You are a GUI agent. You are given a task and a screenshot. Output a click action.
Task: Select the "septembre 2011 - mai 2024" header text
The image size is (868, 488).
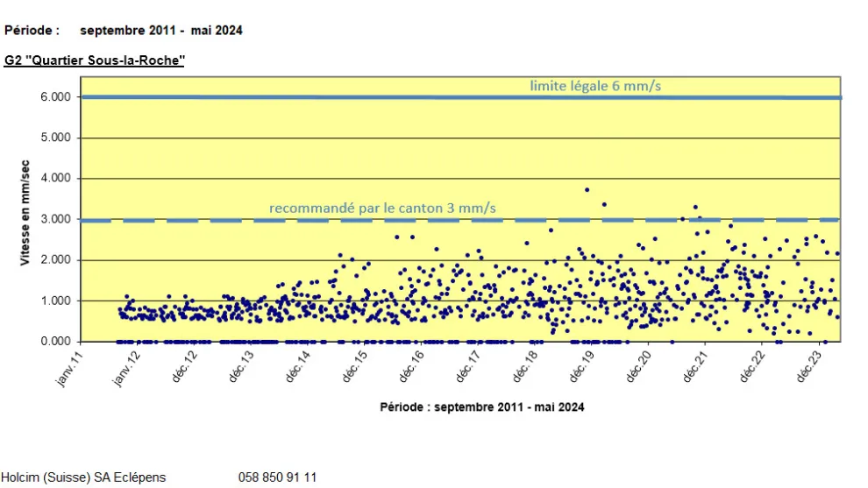point(161,30)
